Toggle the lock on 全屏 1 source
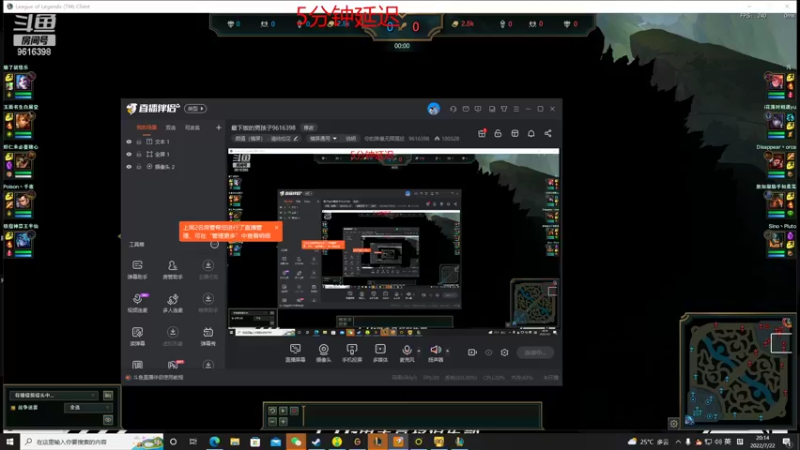Image resolution: width=800 pixels, height=450 pixels. (139, 154)
